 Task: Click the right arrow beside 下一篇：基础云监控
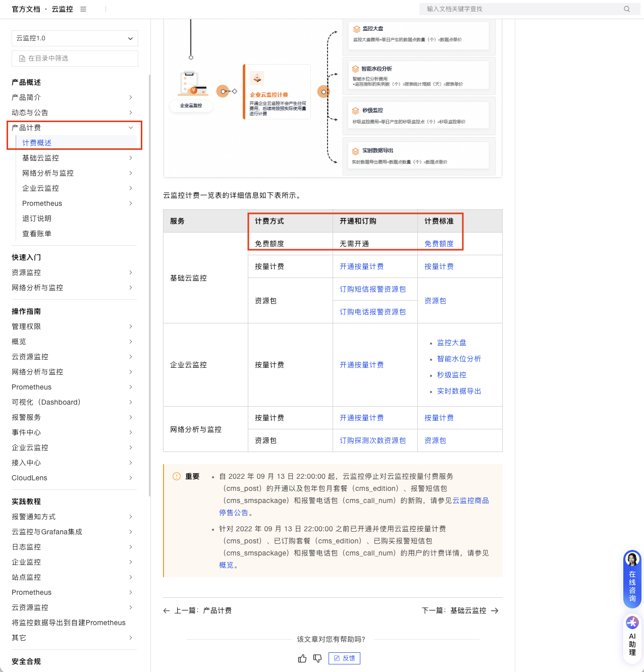(x=495, y=610)
